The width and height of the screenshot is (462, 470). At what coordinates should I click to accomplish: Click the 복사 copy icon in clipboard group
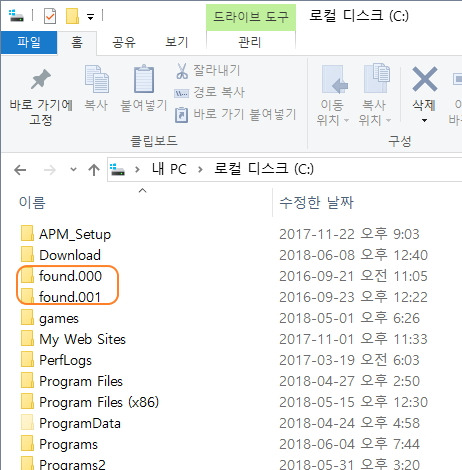[97, 79]
